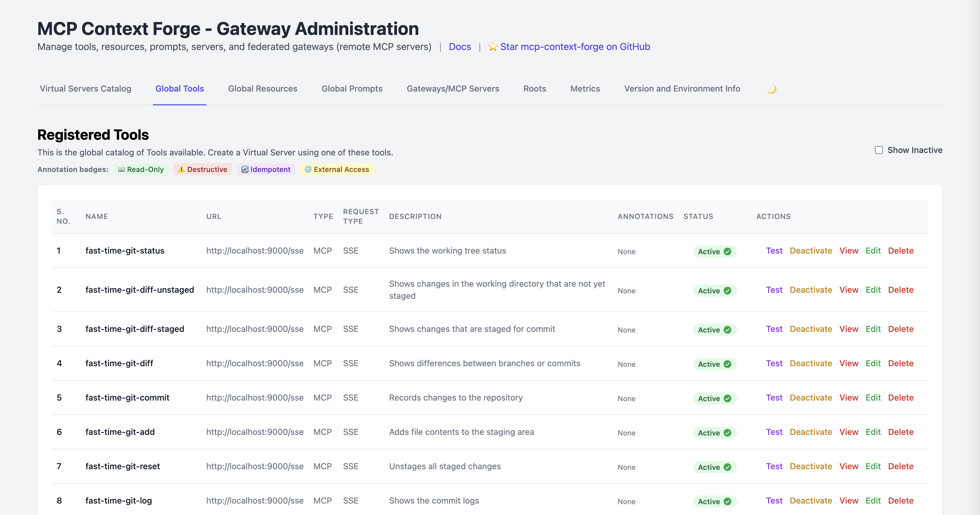980x515 pixels.
Task: Delete the fast-time-git-add tool
Action: [x=901, y=432]
